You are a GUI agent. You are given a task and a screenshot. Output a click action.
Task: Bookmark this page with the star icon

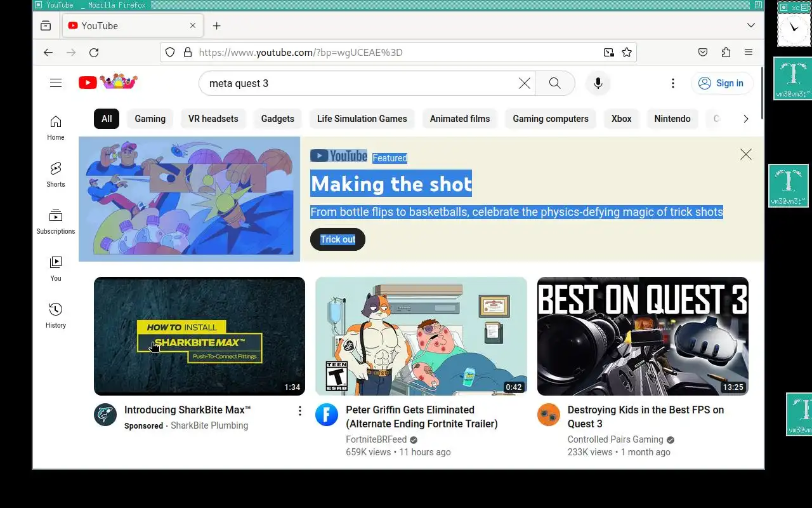click(x=627, y=53)
